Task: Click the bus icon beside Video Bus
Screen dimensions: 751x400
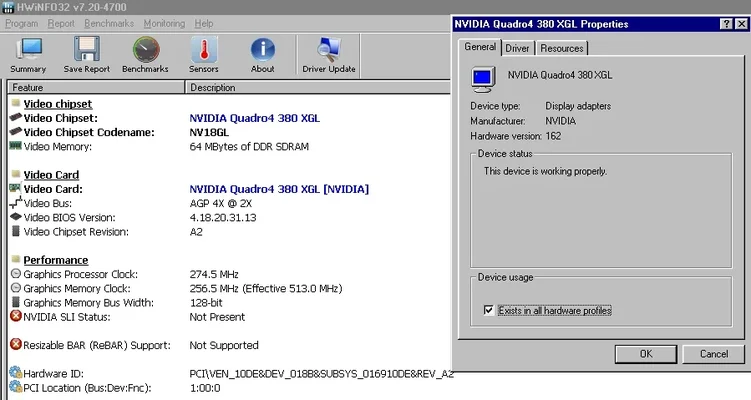Action: coord(16,202)
